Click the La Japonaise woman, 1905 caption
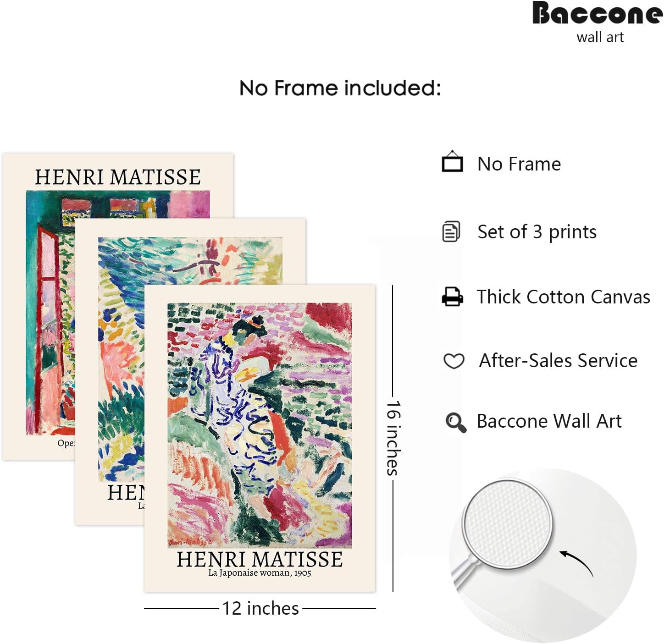The image size is (664, 644). tap(260, 573)
